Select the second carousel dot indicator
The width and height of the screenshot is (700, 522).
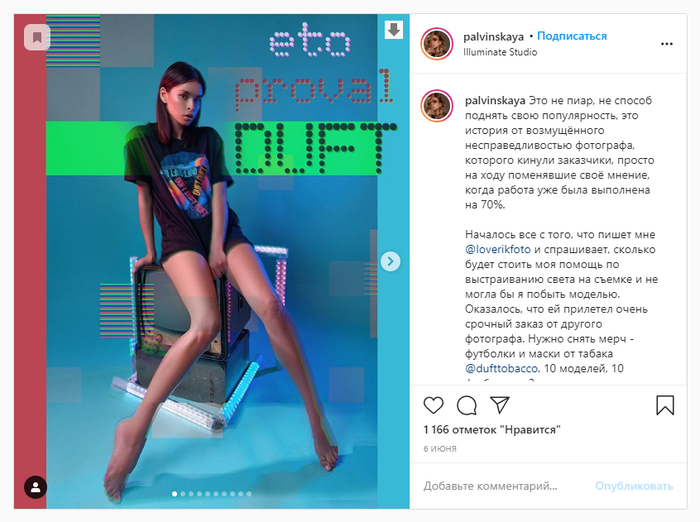[x=183, y=494]
